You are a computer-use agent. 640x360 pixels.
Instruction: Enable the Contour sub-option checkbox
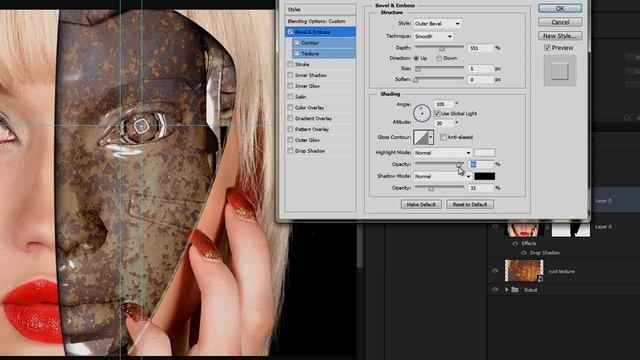[297, 43]
